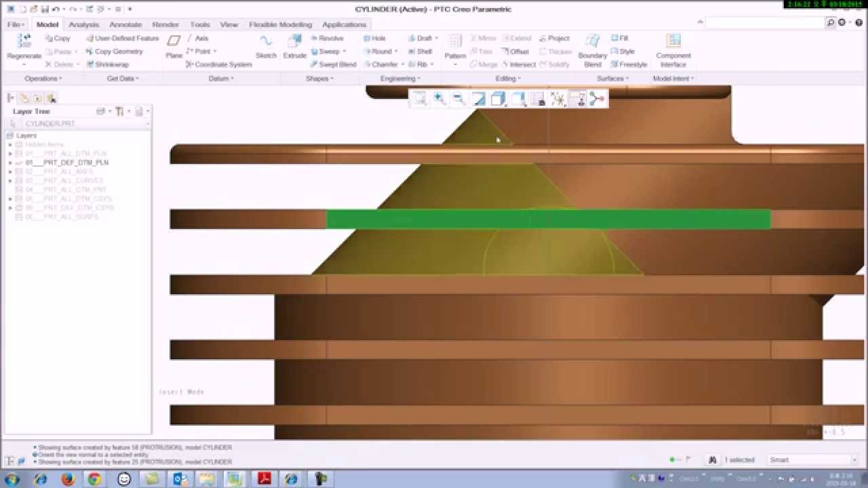The width and height of the screenshot is (868, 488).
Task: Click the search field at top right
Action: (x=764, y=22)
